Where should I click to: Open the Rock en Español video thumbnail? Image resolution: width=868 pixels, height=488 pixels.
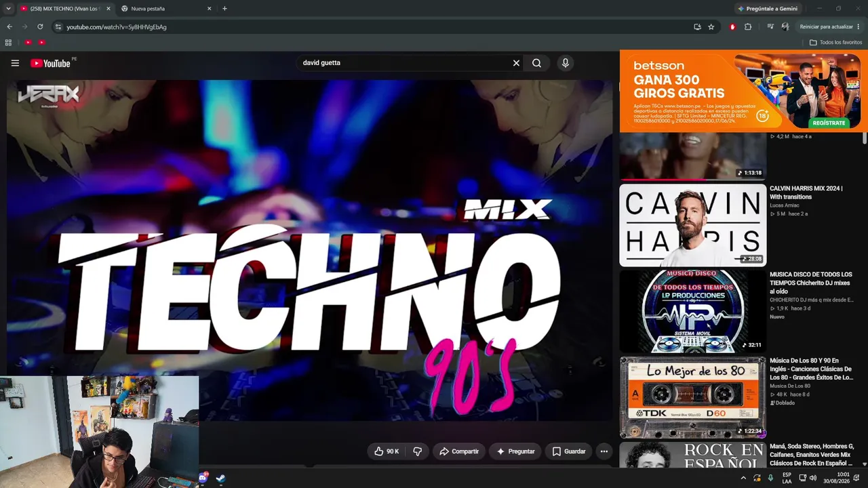(x=692, y=455)
